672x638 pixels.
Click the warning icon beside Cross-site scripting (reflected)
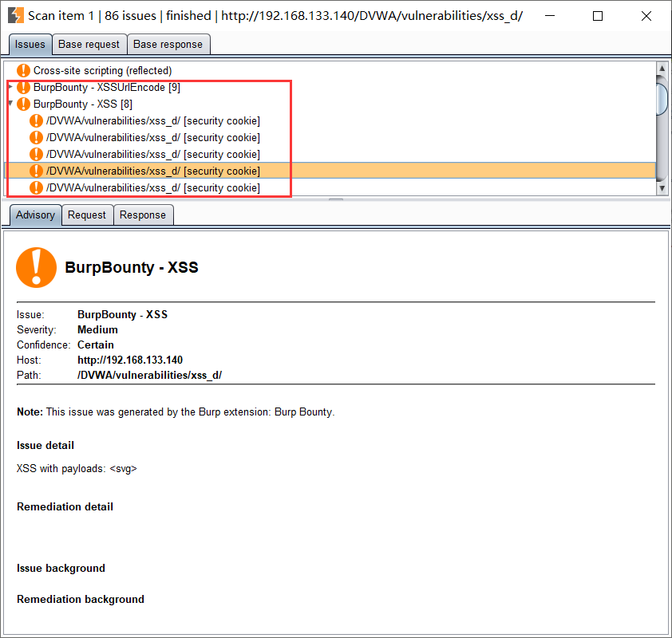pyautogui.click(x=23, y=71)
